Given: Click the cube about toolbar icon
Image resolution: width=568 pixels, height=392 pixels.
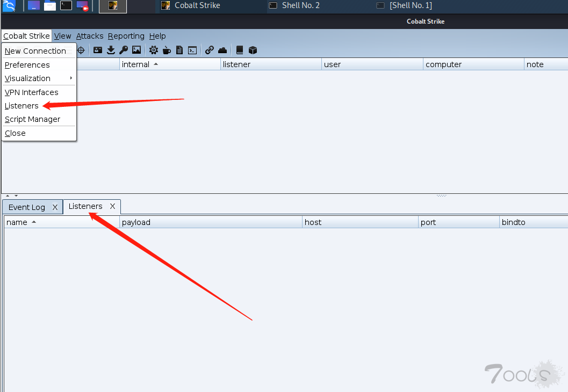Looking at the screenshot, I should [x=253, y=50].
